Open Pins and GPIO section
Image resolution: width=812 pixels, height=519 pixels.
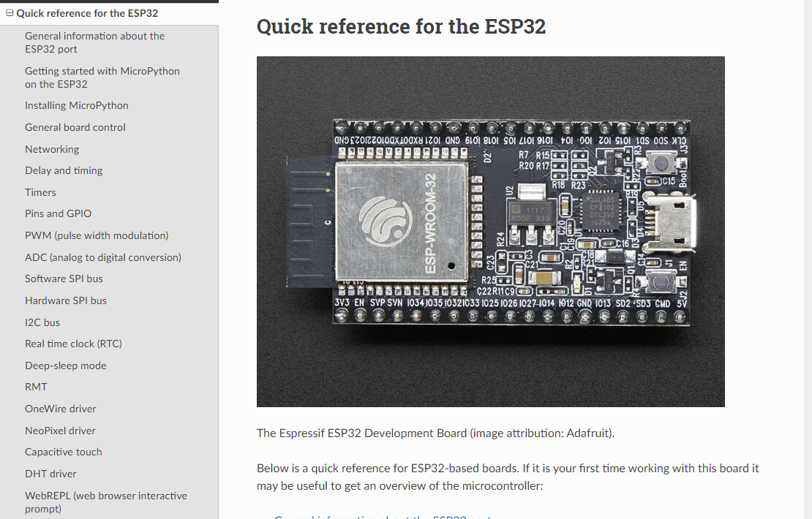coord(58,213)
